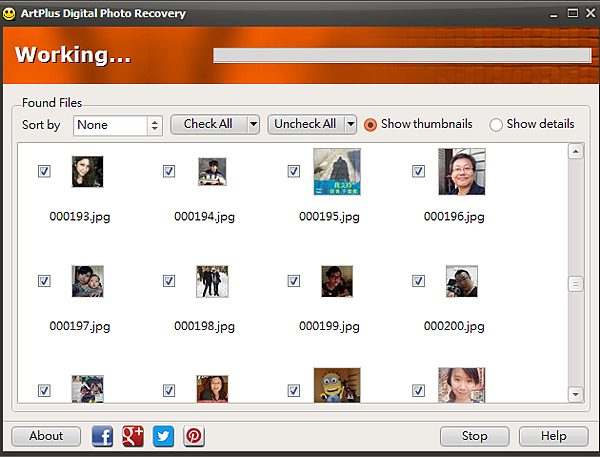Click the file name 000197.jpg

80,326
